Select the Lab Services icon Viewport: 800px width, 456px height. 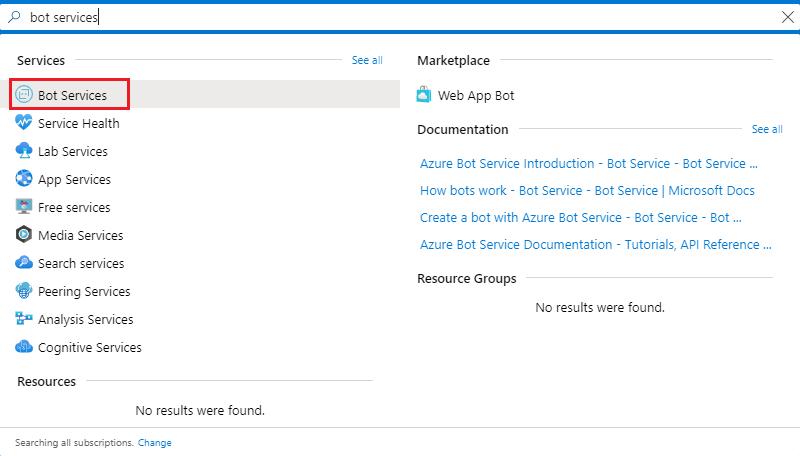click(x=25, y=151)
